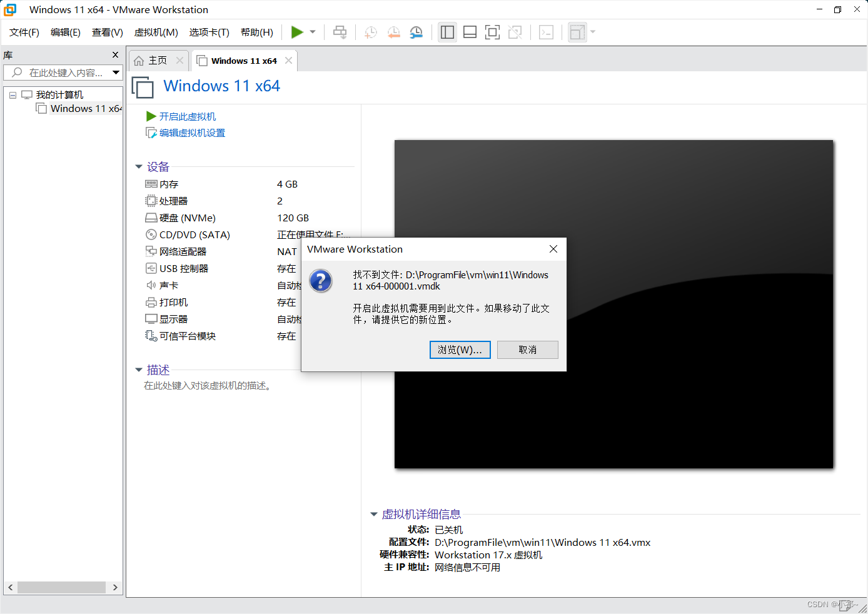Click the library scrollbar right arrow
This screenshot has width=868, height=614.
pos(115,587)
